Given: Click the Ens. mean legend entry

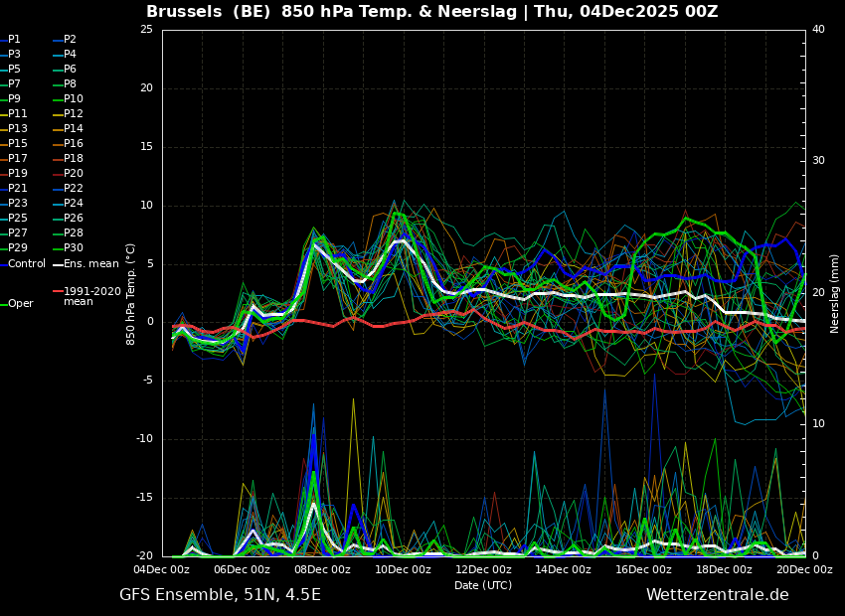Looking at the screenshot, I should point(90,264).
